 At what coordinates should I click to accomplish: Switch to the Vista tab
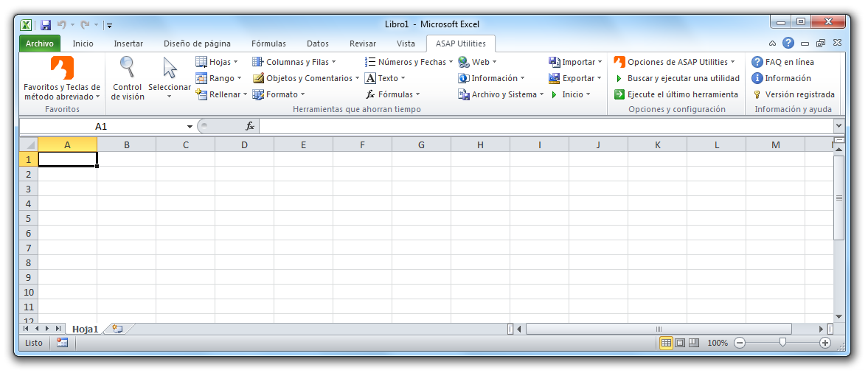tap(406, 43)
